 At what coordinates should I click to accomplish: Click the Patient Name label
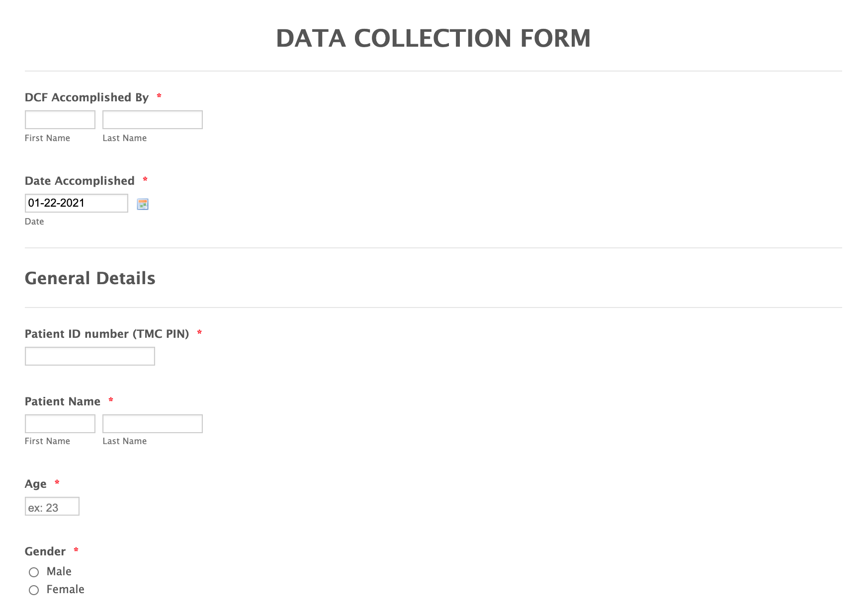pyautogui.click(x=63, y=401)
